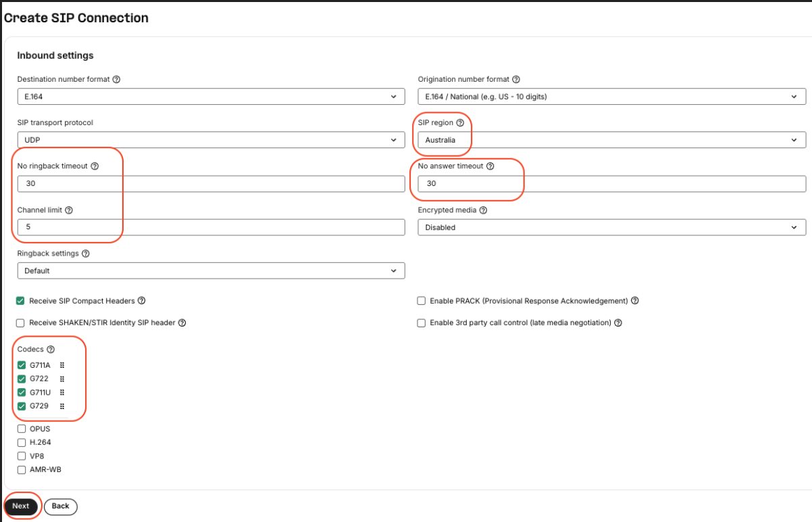Click the Channel limit input field
The width and height of the screenshot is (812, 522).
pyautogui.click(x=211, y=228)
